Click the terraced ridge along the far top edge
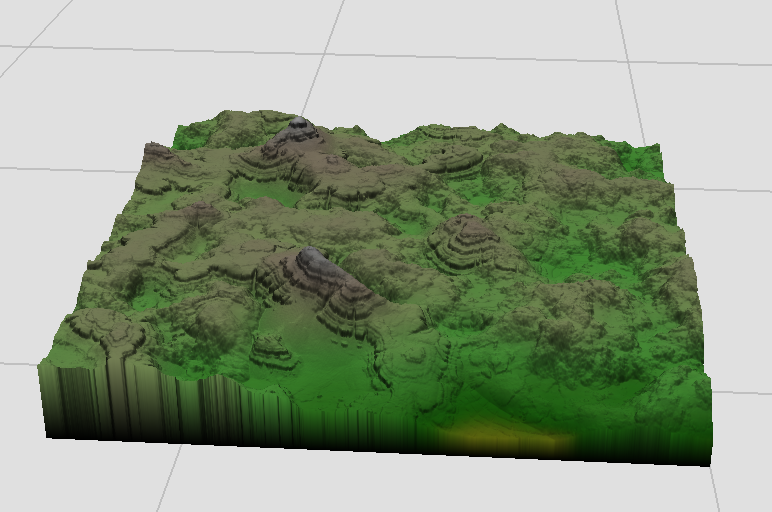This screenshot has height=512, width=772. point(450,135)
